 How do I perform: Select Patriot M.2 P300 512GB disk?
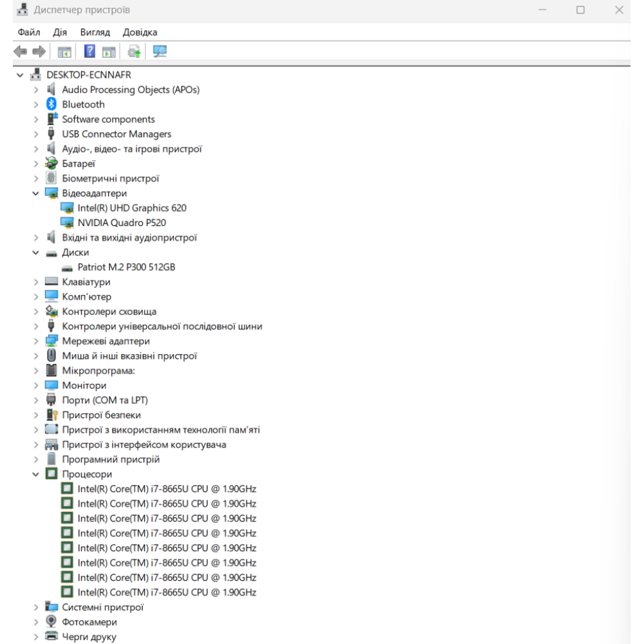click(x=126, y=267)
